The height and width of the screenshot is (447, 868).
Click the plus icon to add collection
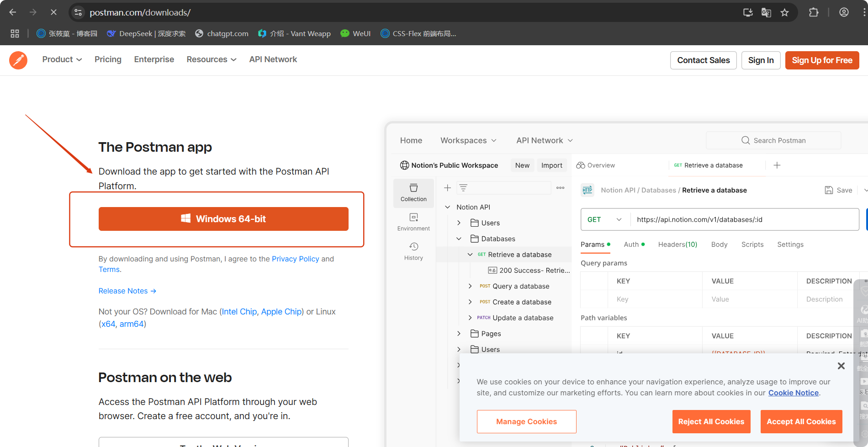[x=448, y=188]
